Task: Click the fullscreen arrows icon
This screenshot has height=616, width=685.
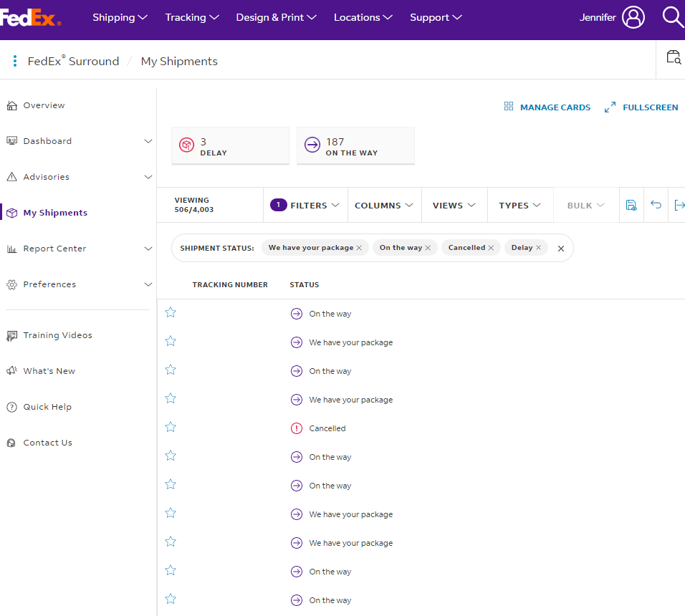Action: [x=610, y=107]
